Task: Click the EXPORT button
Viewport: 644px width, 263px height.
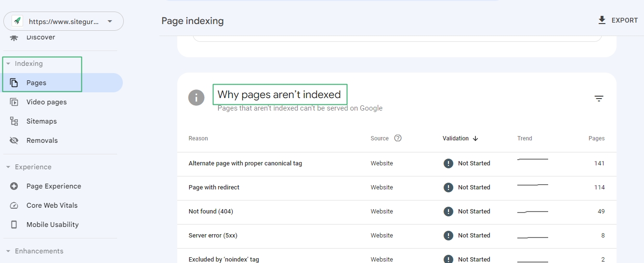Action: [618, 20]
